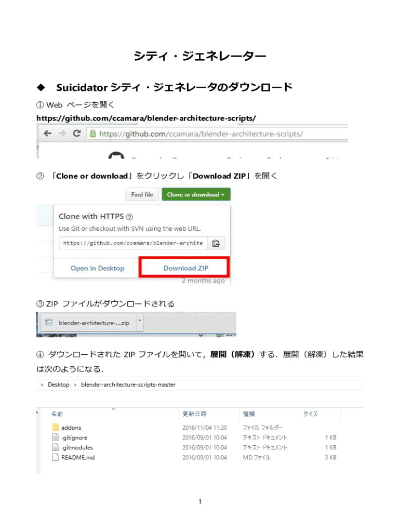
Task: Open the arrow menu beside downloaded zip
Action: tap(140, 322)
